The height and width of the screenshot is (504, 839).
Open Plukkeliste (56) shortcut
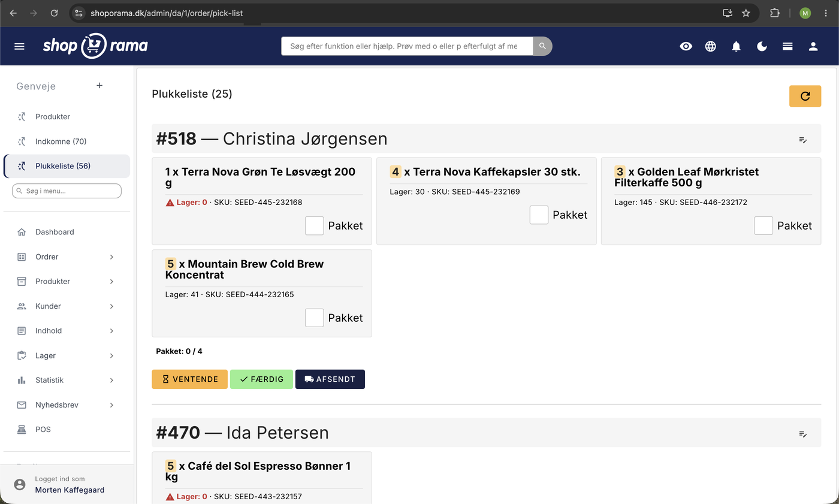67,166
